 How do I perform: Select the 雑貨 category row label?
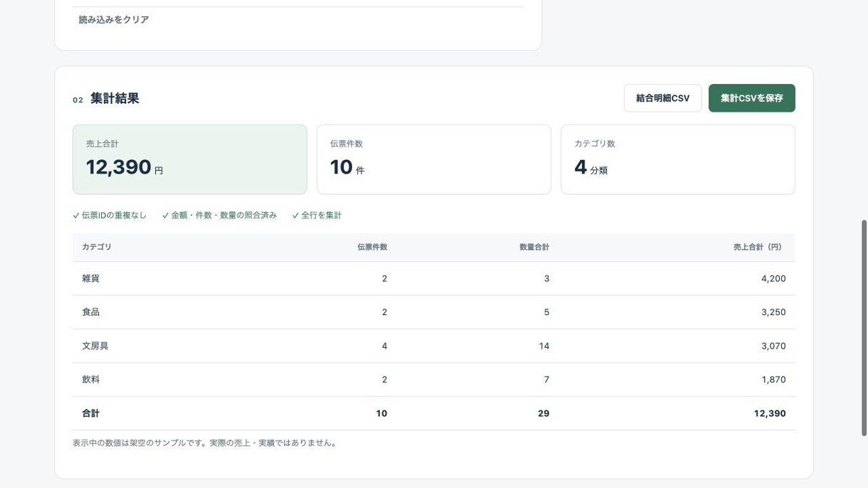point(91,279)
